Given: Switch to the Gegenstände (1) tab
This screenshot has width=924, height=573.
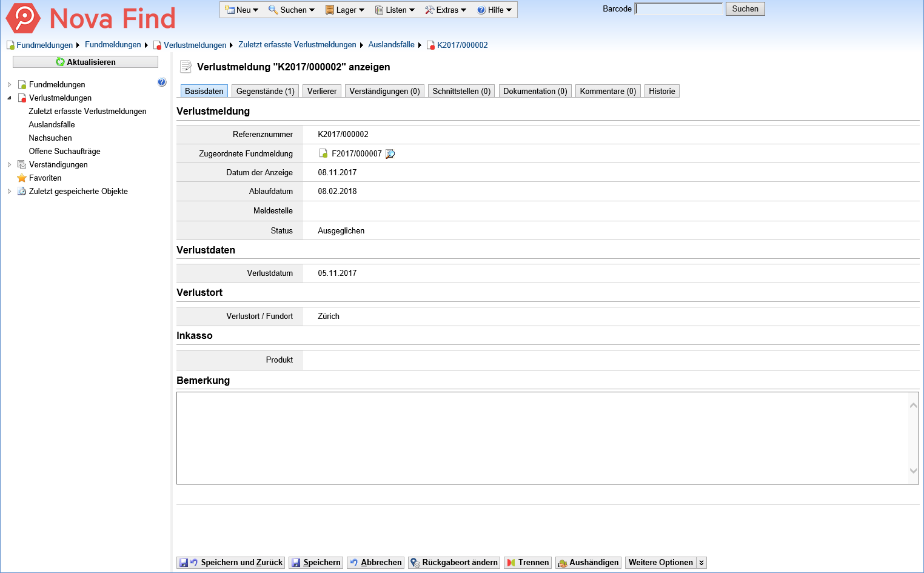Looking at the screenshot, I should coord(265,92).
